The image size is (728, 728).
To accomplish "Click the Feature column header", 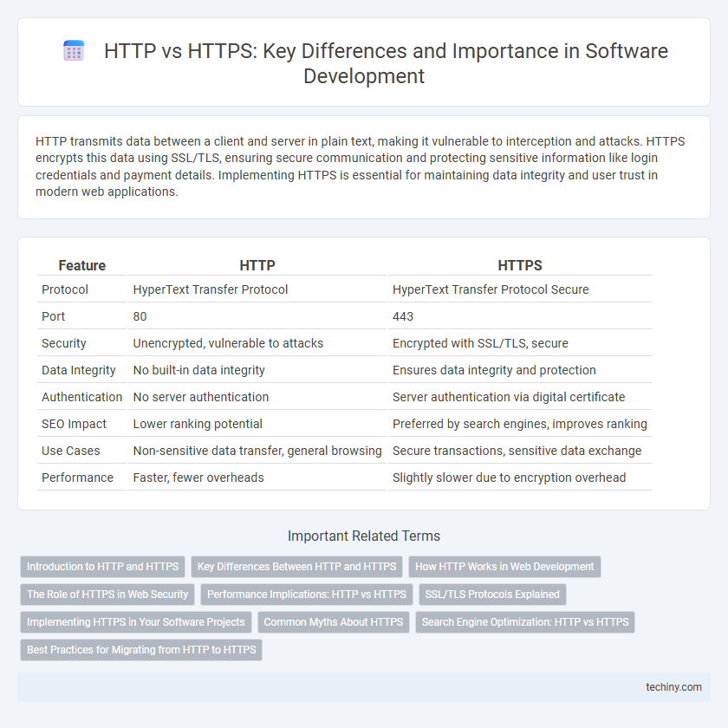I will tap(81, 265).
